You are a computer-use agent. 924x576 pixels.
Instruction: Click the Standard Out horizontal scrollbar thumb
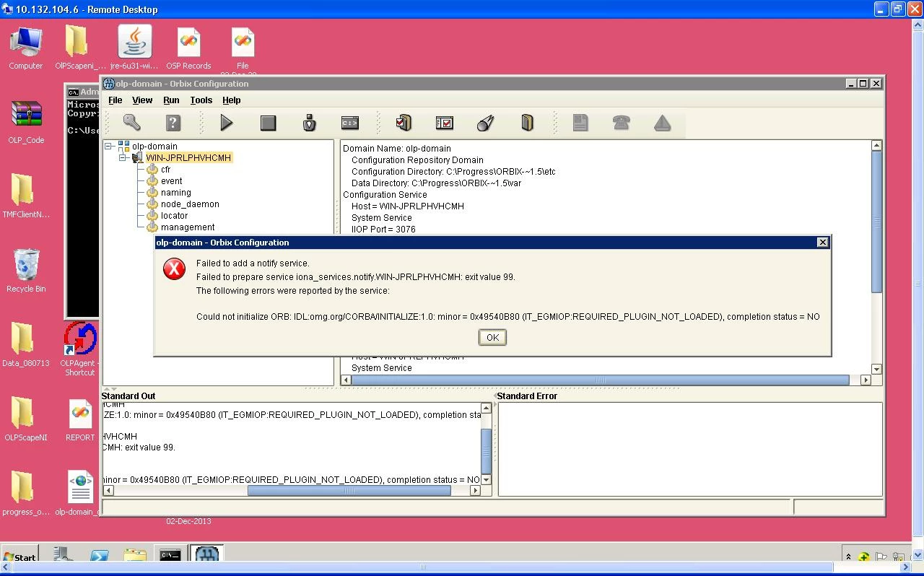click(349, 491)
